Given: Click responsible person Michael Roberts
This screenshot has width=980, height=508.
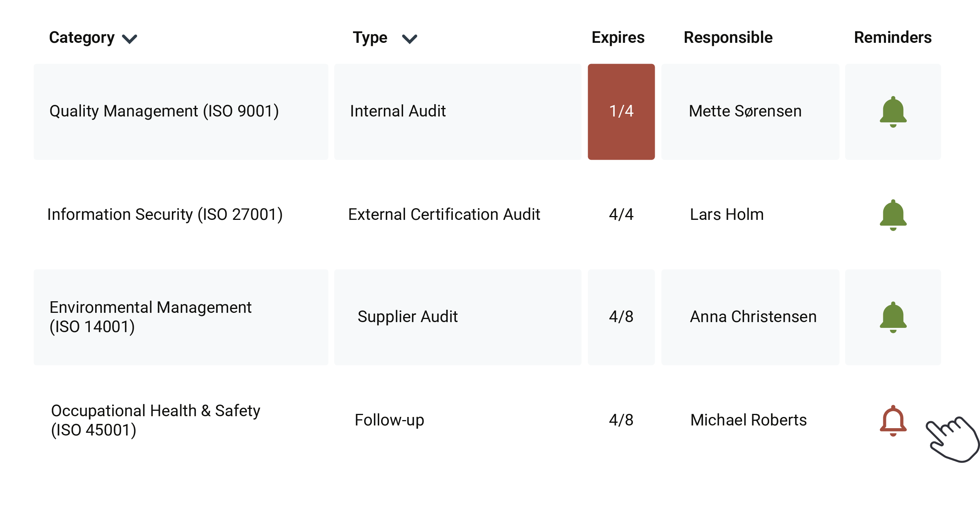Looking at the screenshot, I should [748, 420].
